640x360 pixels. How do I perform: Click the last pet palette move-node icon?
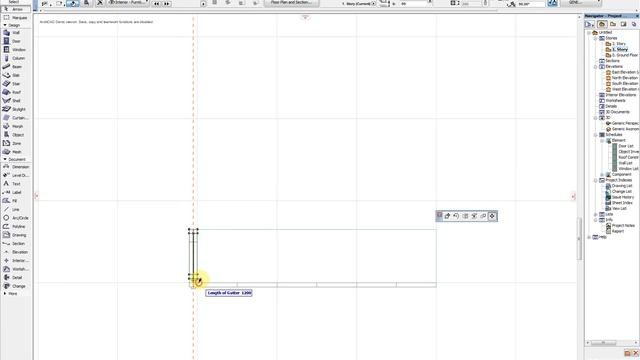[492, 216]
